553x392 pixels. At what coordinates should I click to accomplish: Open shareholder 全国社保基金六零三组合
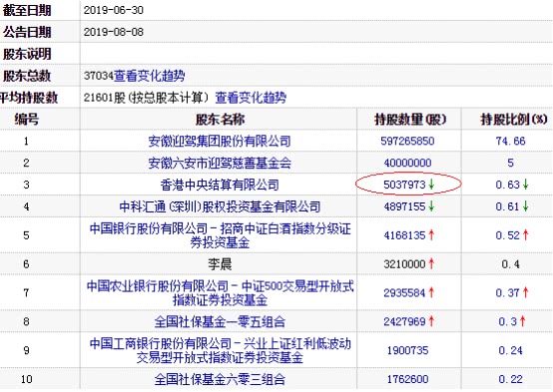point(220,379)
